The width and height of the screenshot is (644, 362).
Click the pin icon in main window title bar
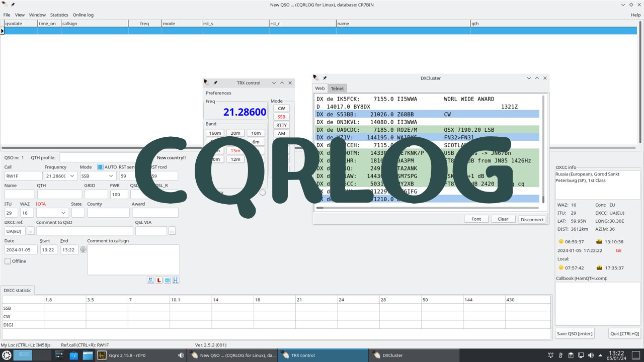click(13, 5)
